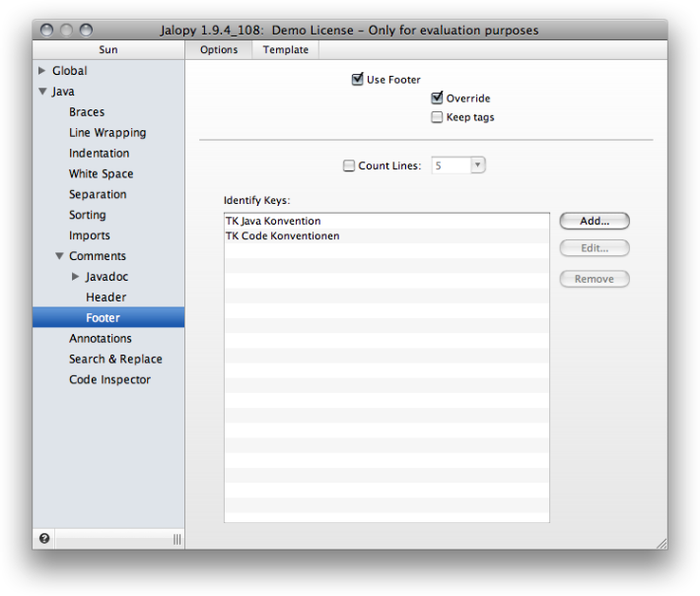Toggle the Override checkbox
Screen dimensions: 700x596
point(437,98)
